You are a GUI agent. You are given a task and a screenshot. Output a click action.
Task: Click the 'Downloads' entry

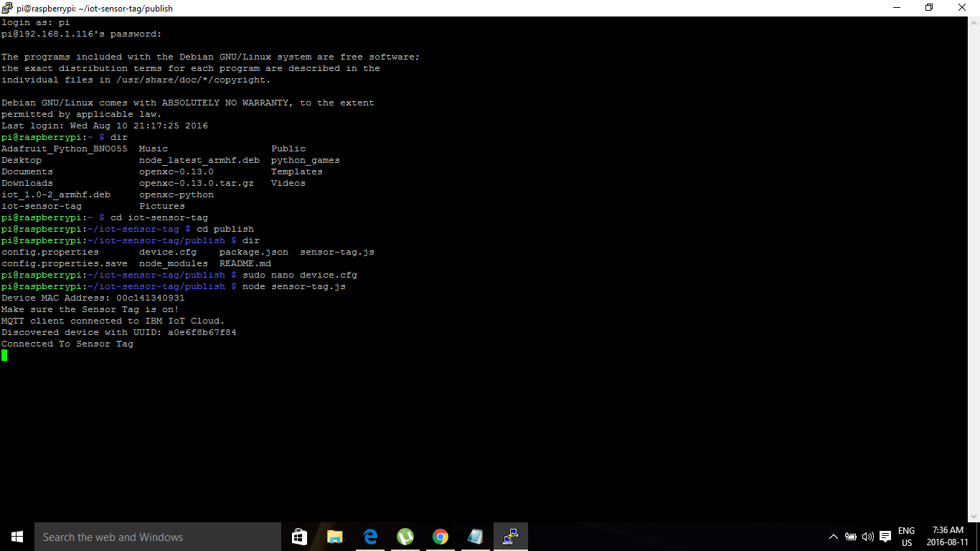point(27,183)
